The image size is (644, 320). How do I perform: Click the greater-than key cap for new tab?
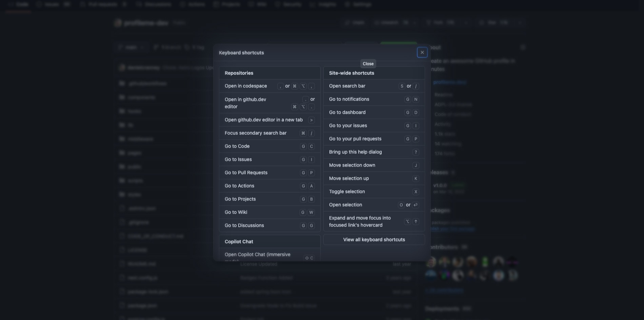(311, 120)
